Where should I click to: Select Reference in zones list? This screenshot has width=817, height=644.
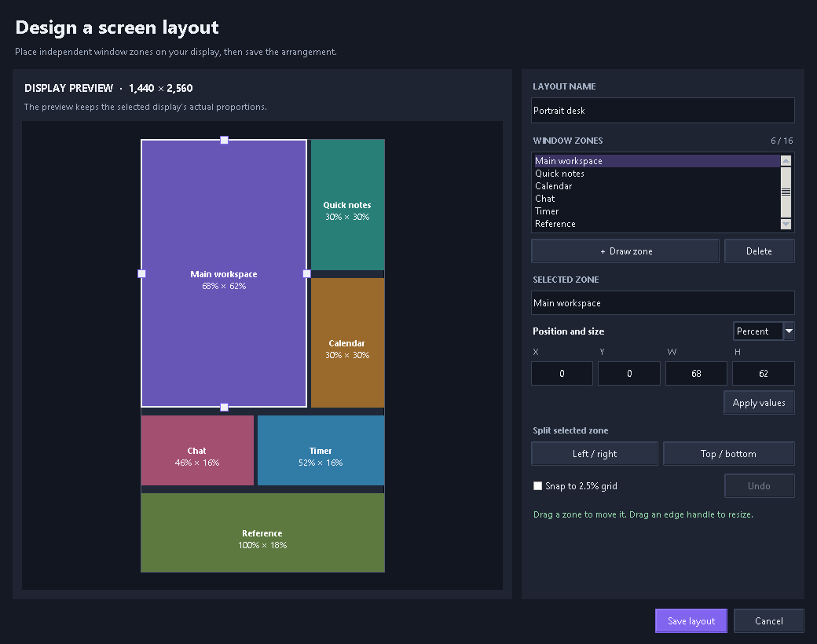click(657, 224)
